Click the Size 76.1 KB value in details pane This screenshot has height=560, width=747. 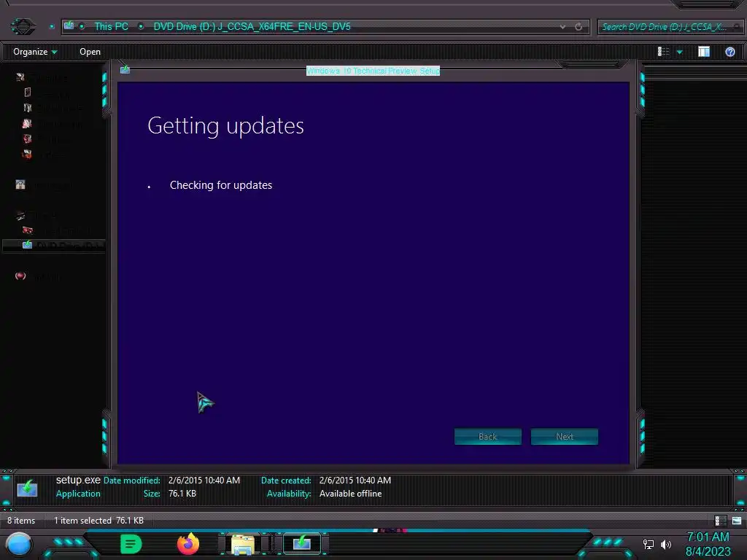coord(182,494)
